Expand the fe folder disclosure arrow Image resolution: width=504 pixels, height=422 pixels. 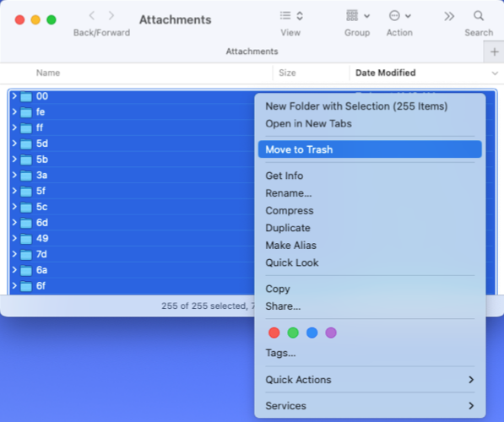click(14, 111)
